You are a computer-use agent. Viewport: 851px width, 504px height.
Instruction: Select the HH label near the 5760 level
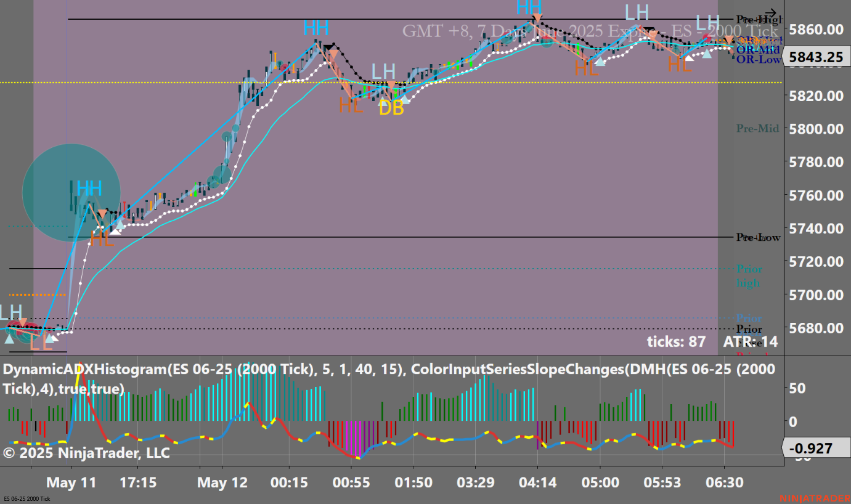point(89,189)
